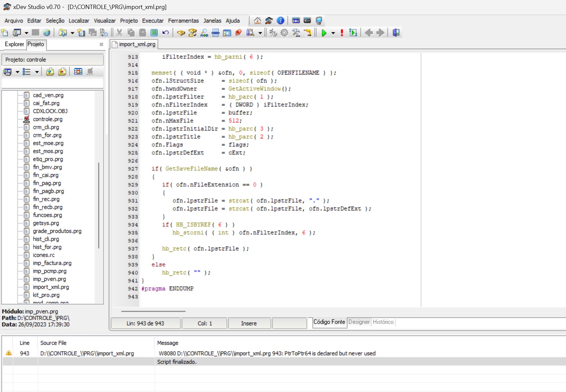Click the green Run play button
This screenshot has height=392, width=566.
coord(324,33)
